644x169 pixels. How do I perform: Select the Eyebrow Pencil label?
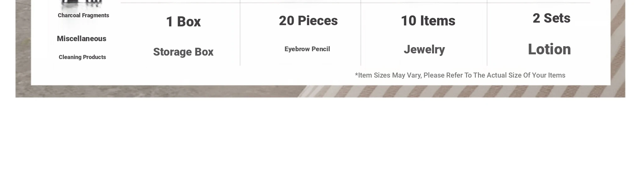click(x=307, y=49)
